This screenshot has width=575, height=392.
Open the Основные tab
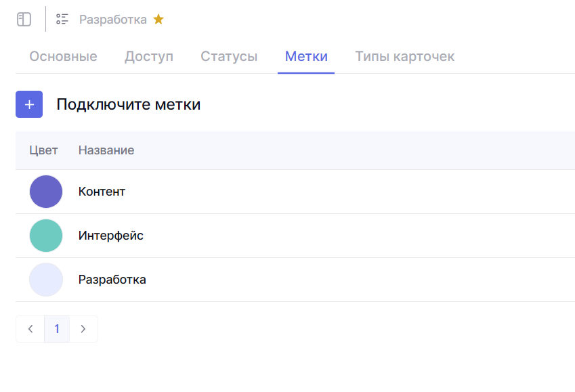coord(63,57)
